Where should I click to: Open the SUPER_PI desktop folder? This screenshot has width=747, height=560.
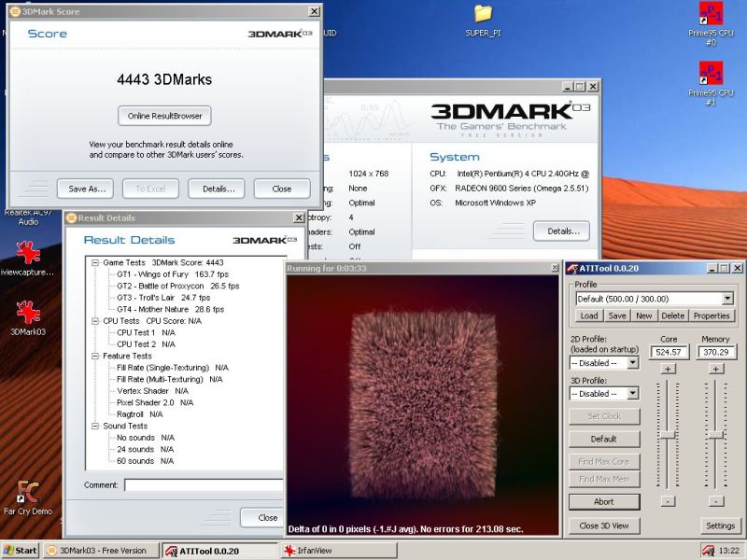[483, 14]
